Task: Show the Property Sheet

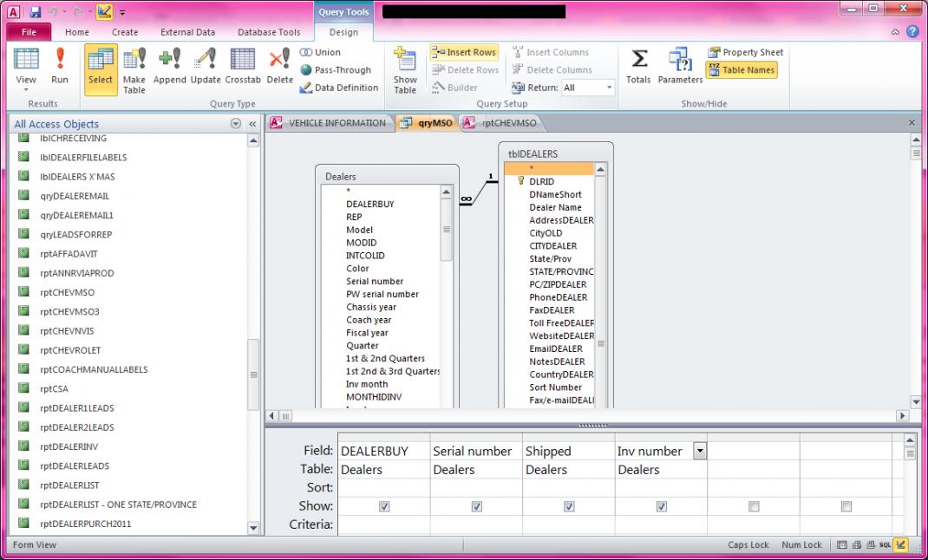Action: pos(745,52)
